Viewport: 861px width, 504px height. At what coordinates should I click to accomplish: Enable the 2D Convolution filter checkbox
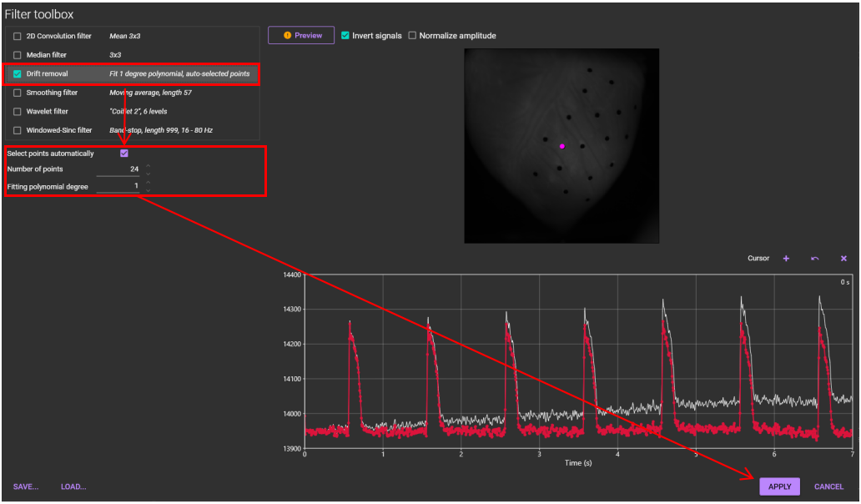tap(18, 37)
